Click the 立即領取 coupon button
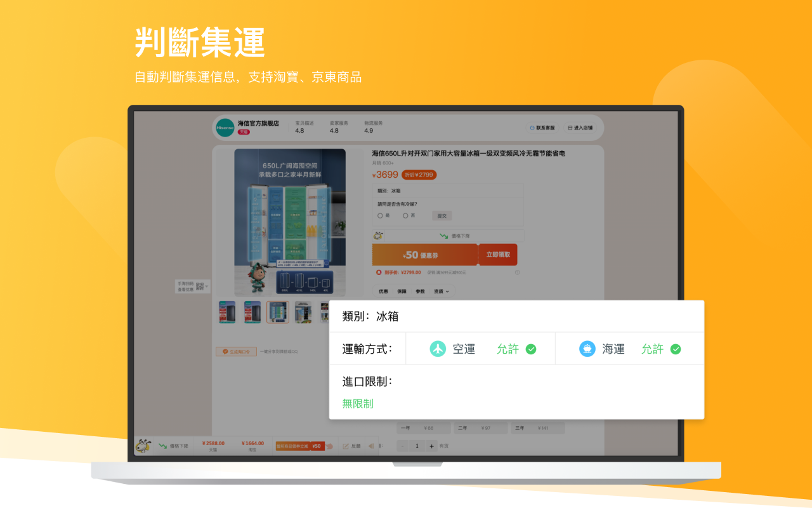Viewport: 812px width, 508px height. click(498, 255)
